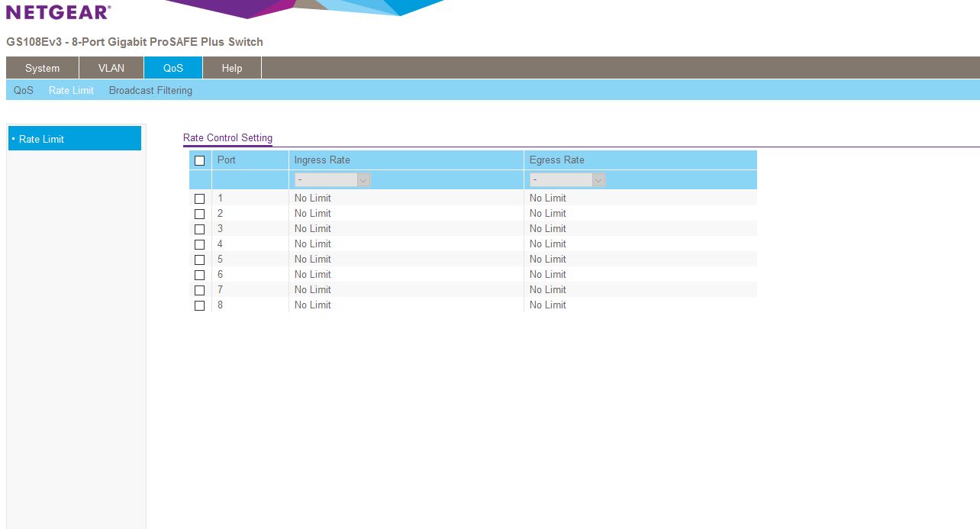Toggle the select-all ports checkbox in the header
980x529 pixels.
200,160
